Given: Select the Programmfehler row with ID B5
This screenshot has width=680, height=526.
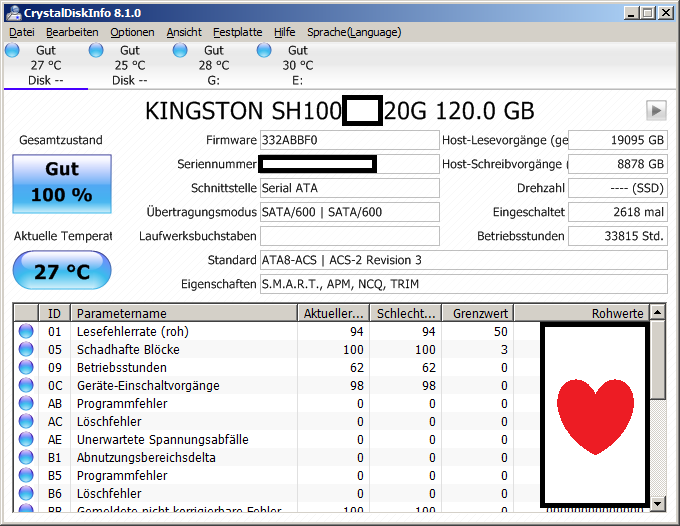Looking at the screenshot, I should pos(332,476).
